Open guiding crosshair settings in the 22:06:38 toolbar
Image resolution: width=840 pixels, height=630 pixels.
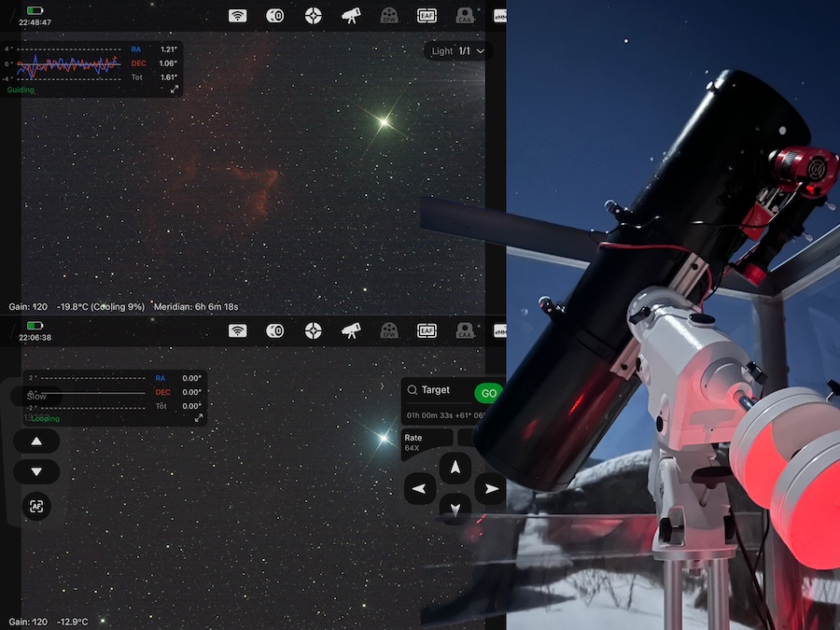pyautogui.click(x=314, y=330)
